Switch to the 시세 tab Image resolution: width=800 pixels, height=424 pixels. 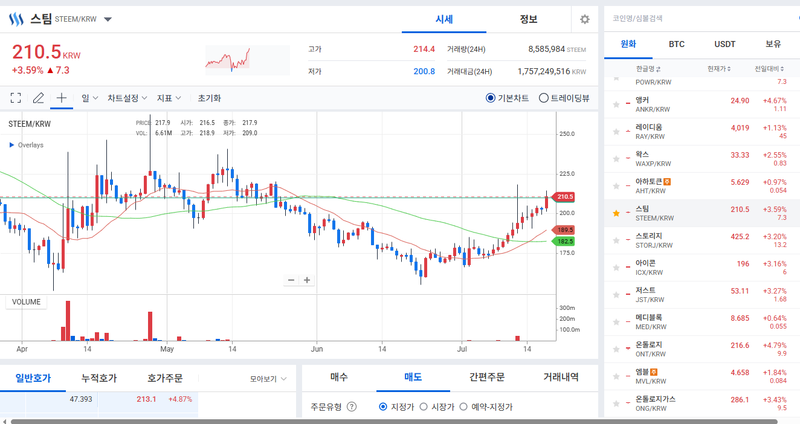[444, 19]
